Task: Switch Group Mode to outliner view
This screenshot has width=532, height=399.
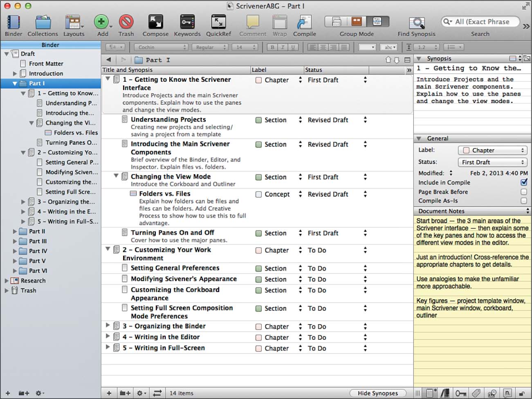Action: 377,21
